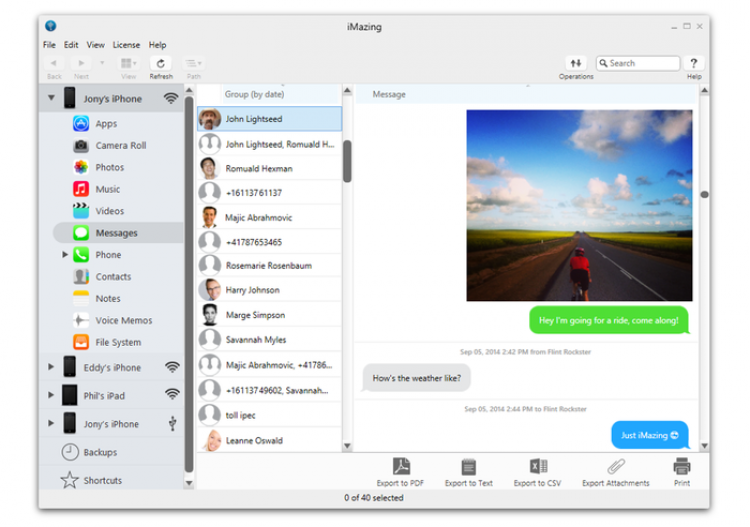Open the Edit menu
The height and width of the screenshot is (527, 750).
click(x=71, y=45)
